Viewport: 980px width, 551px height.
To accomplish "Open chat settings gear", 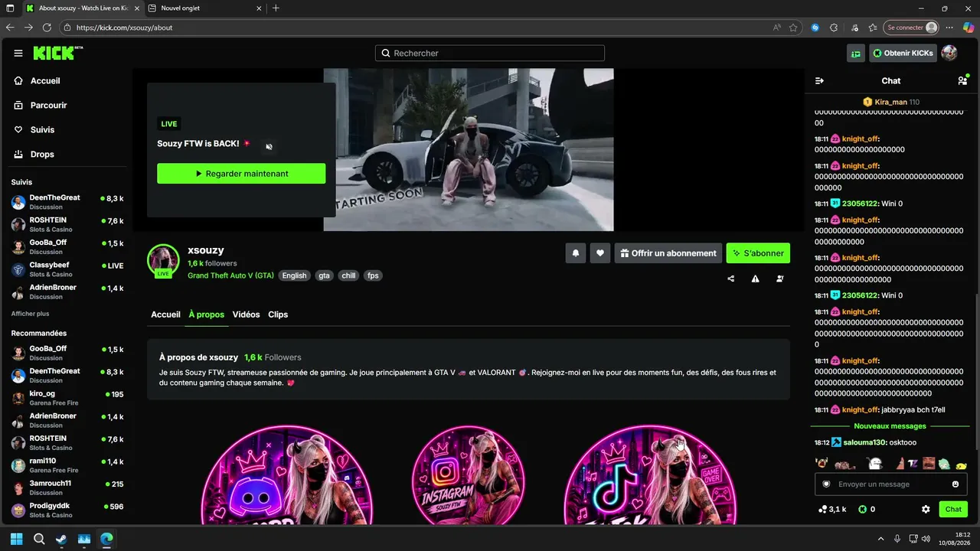I will pos(926,509).
